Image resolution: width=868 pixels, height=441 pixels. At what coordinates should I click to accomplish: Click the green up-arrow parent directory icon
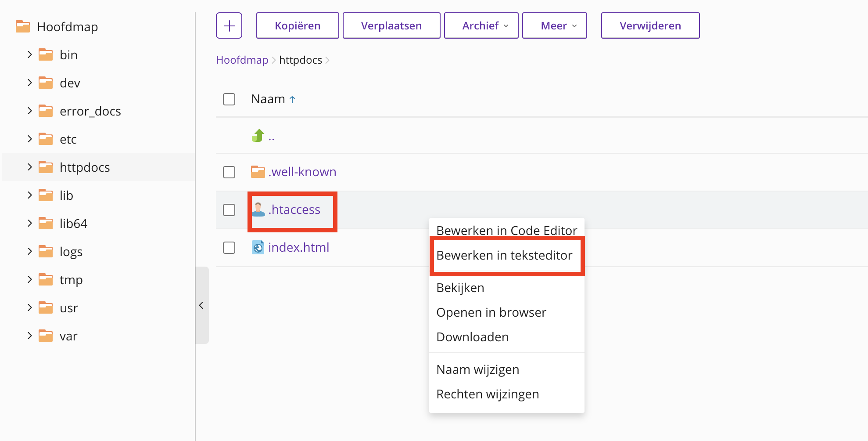258,136
